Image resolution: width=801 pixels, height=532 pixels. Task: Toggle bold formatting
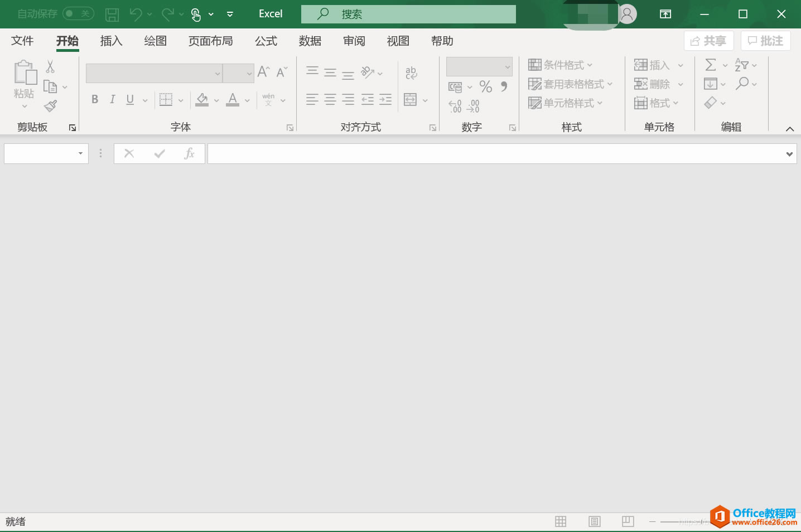point(94,99)
